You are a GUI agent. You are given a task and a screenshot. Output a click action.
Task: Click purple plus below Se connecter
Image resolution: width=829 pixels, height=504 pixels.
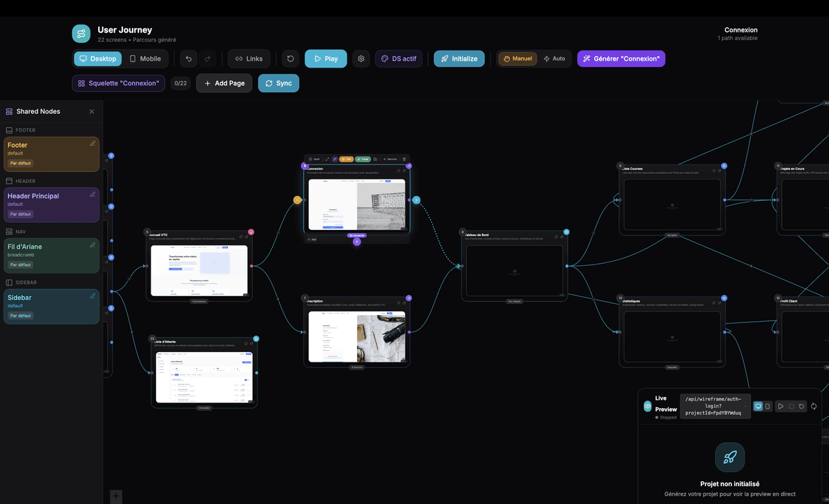point(357,242)
